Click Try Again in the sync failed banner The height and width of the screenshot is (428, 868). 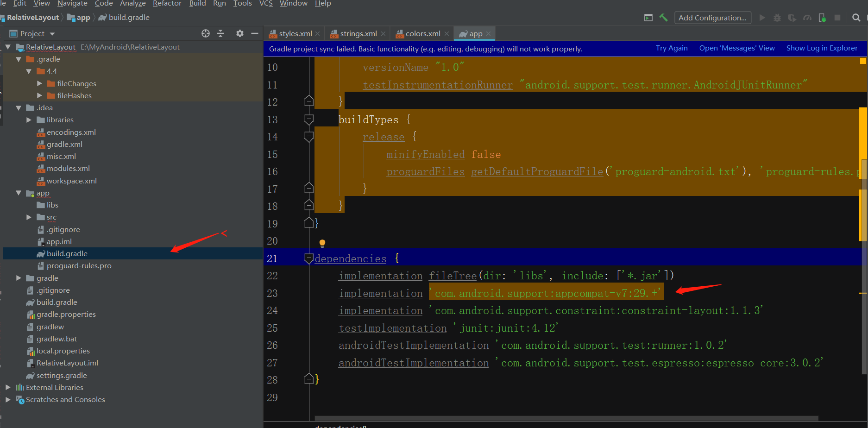click(672, 48)
